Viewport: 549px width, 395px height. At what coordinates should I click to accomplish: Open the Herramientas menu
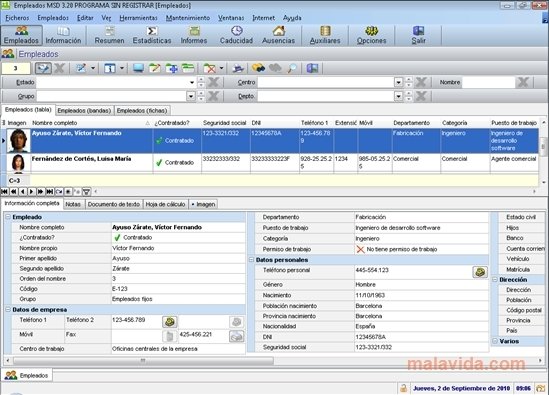point(138,18)
